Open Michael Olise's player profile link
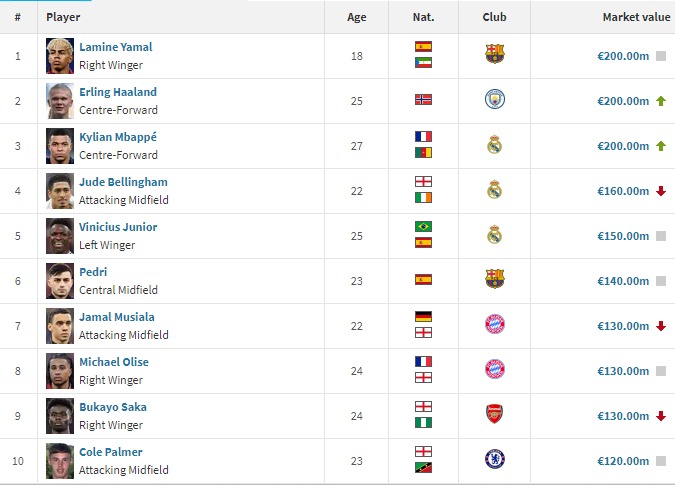 (113, 362)
